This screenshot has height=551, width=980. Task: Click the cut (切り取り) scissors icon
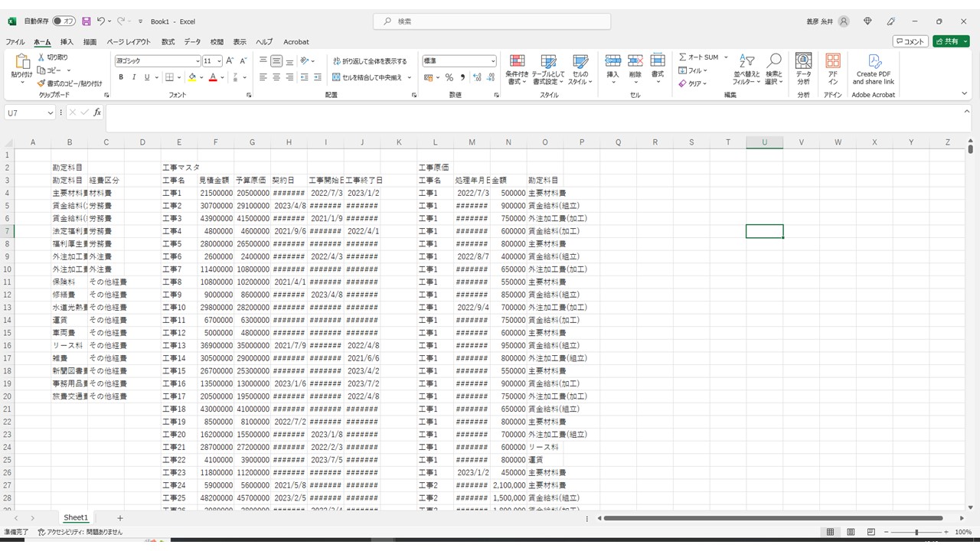coord(41,57)
